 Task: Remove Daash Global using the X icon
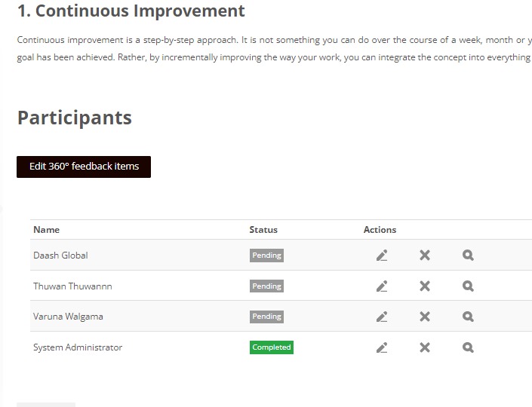click(x=425, y=256)
